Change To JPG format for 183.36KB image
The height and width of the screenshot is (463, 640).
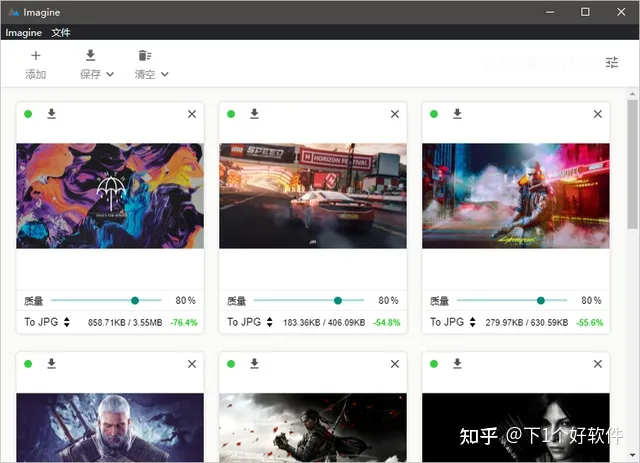(250, 322)
